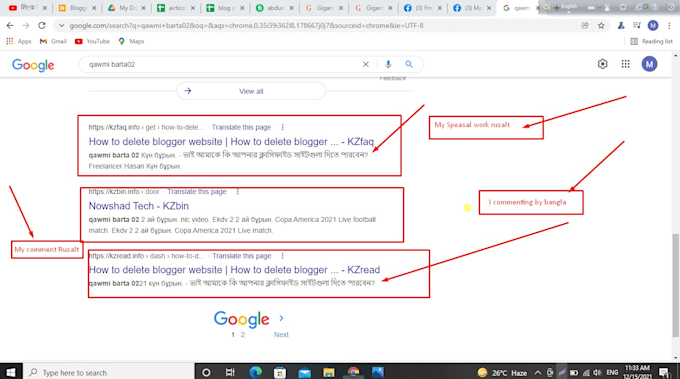Open Reading list

coord(651,41)
